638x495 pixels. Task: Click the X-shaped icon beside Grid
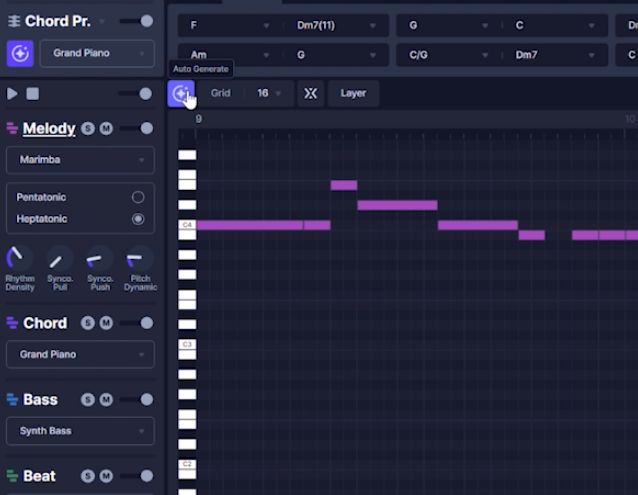pyautogui.click(x=310, y=93)
